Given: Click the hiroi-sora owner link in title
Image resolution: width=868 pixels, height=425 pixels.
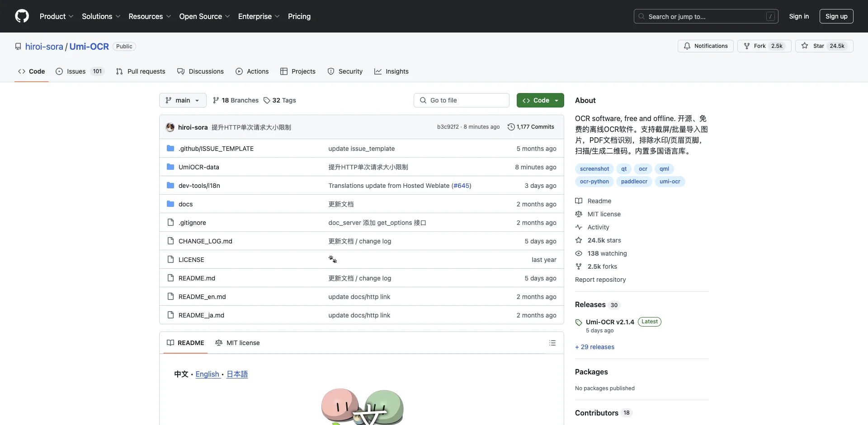Looking at the screenshot, I should pyautogui.click(x=44, y=47).
